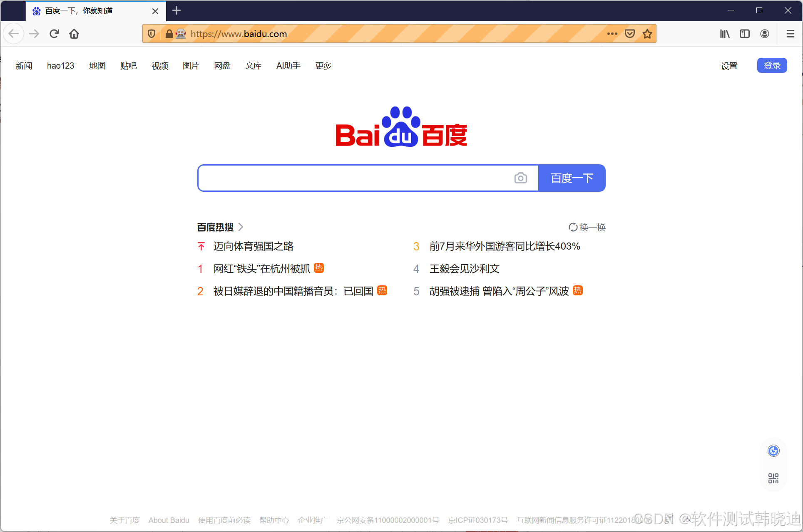Go back with the browser back arrow
803x532 pixels.
pyautogui.click(x=14, y=34)
